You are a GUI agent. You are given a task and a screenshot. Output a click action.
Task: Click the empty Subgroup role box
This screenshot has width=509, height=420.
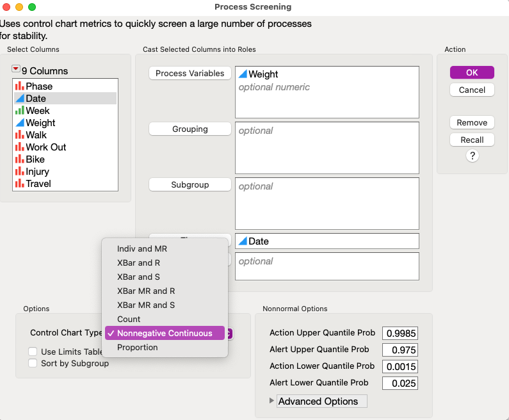point(327,204)
